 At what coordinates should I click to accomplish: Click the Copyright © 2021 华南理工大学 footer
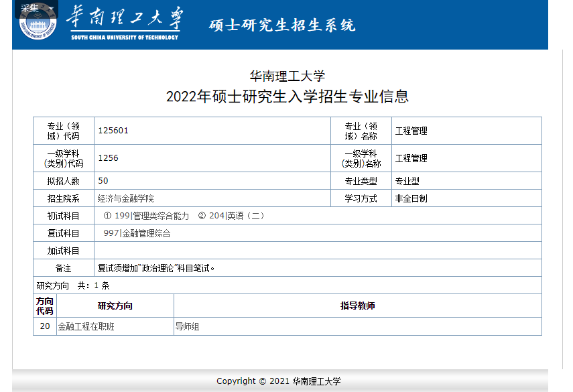click(279, 381)
